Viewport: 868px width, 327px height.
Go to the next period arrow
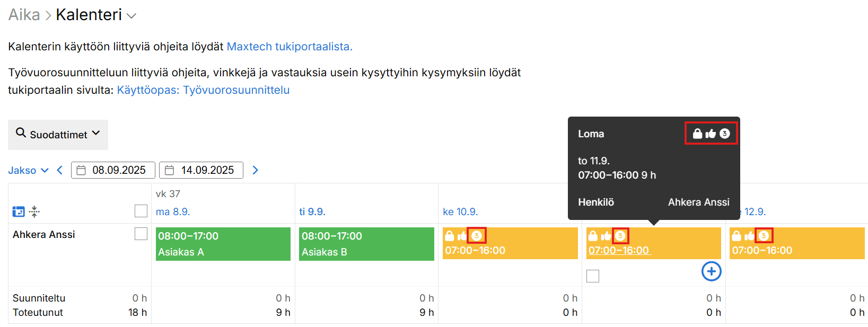256,170
